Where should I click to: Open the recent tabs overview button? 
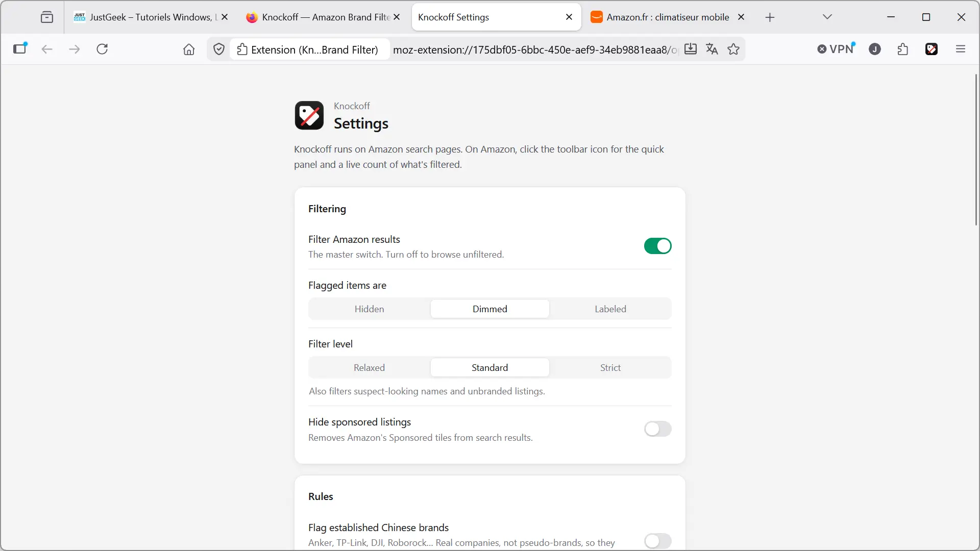coord(47,17)
